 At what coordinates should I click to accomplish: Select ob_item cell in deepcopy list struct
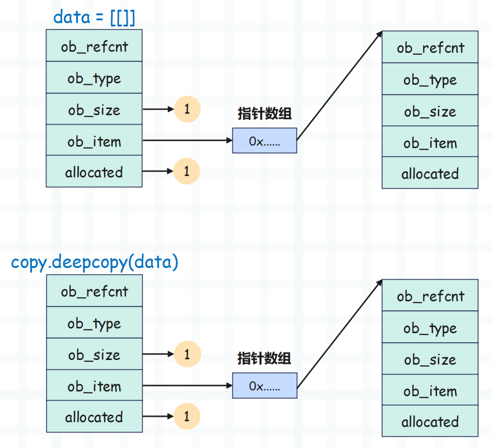[x=94, y=385]
